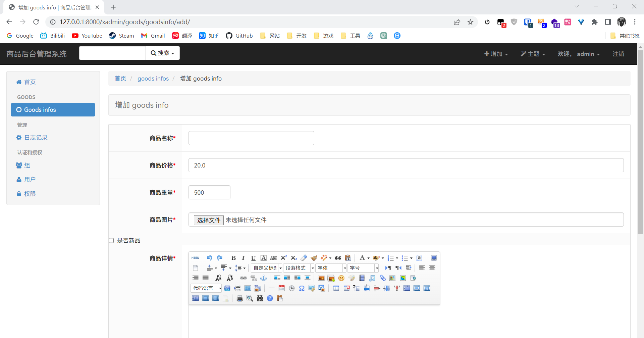The height and width of the screenshot is (338, 644).
Task: Toggle bold formatting in the editor
Action: [x=234, y=258]
